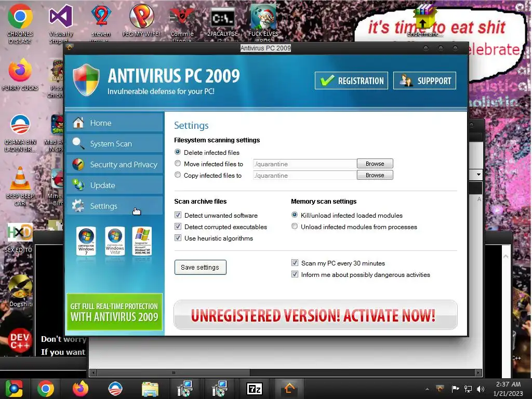532x399 pixels.
Task: Click the clock showing 2:37 AM
Action: tap(508, 384)
